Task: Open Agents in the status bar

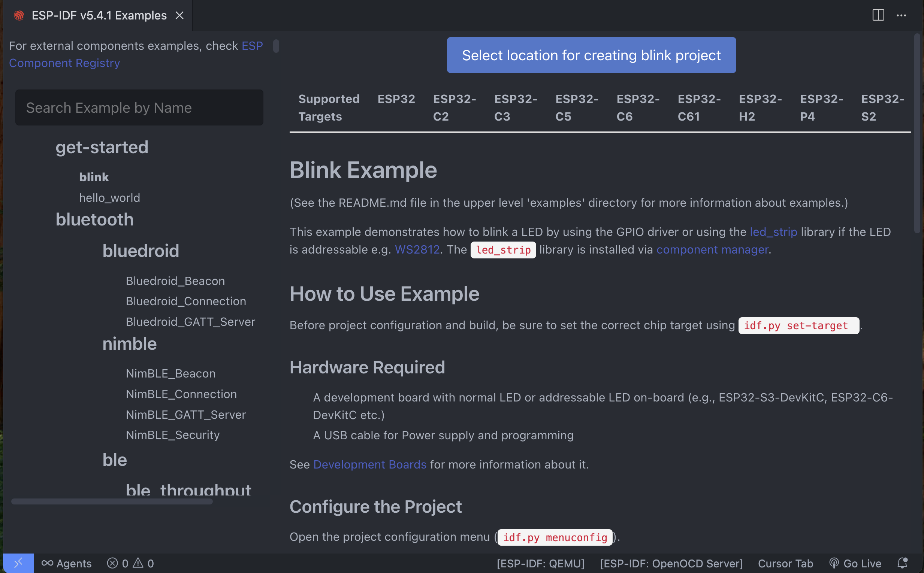Action: [x=66, y=563]
